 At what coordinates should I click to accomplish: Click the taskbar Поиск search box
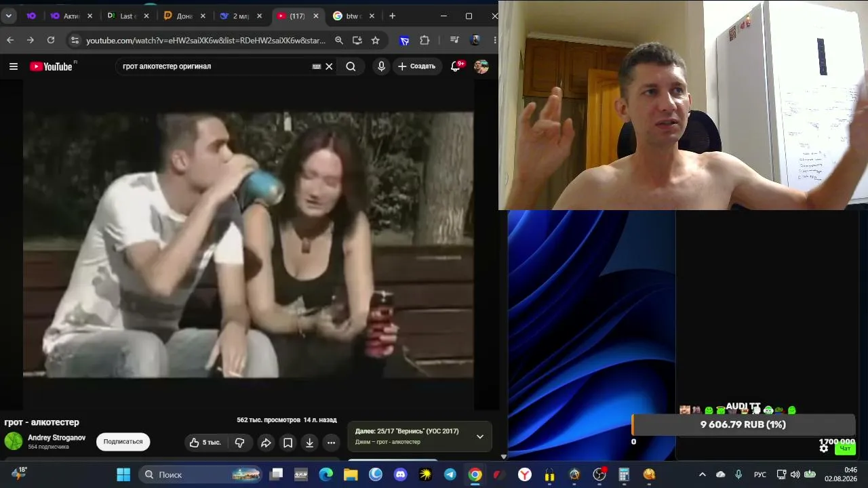(x=201, y=474)
